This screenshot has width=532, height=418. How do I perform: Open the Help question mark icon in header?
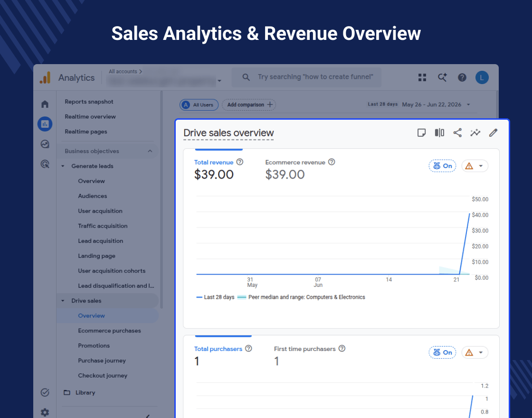pyautogui.click(x=462, y=78)
